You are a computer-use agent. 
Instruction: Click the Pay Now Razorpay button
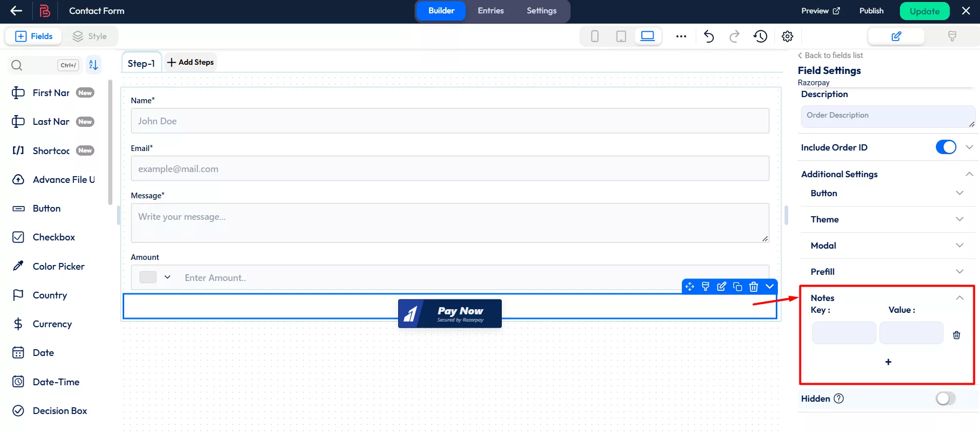coord(450,313)
